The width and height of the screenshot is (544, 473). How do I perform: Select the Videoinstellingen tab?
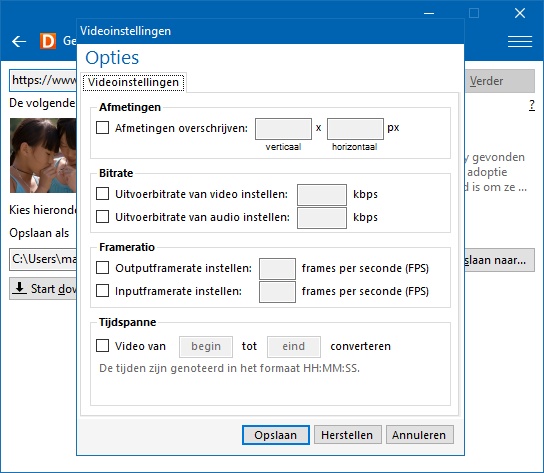pyautogui.click(x=133, y=82)
